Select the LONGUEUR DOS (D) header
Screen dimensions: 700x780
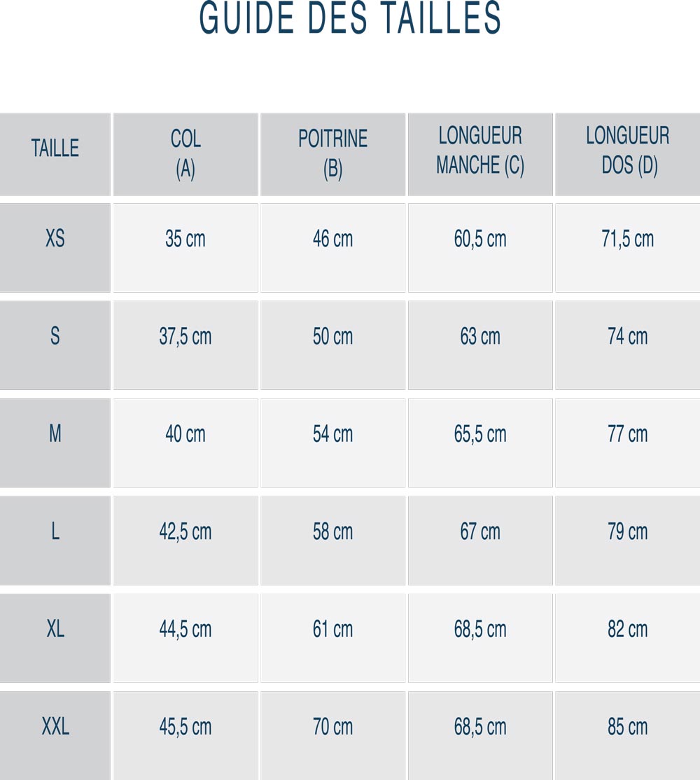coord(628,151)
